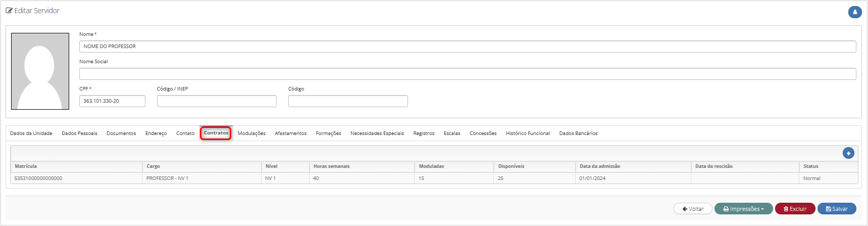This screenshot has height=226, width=868.
Task: Switch to the Dados da Unidade tab
Action: [x=31, y=133]
